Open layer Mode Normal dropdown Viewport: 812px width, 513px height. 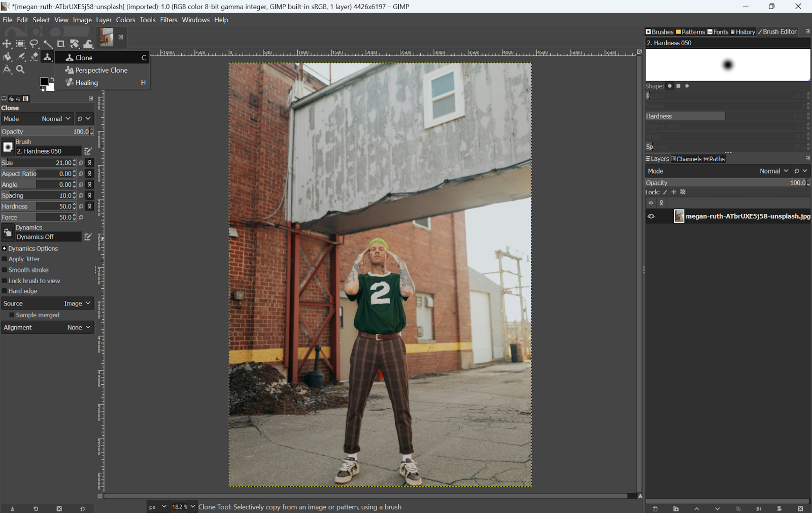(719, 171)
